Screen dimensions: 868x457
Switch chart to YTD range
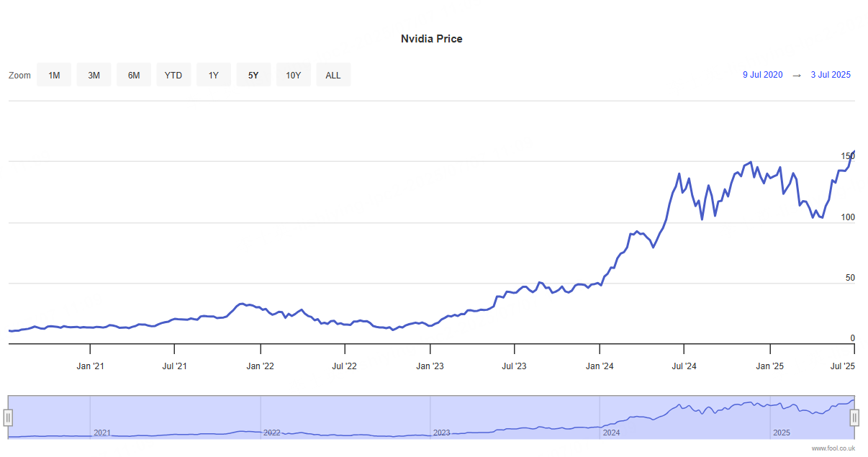tap(173, 75)
